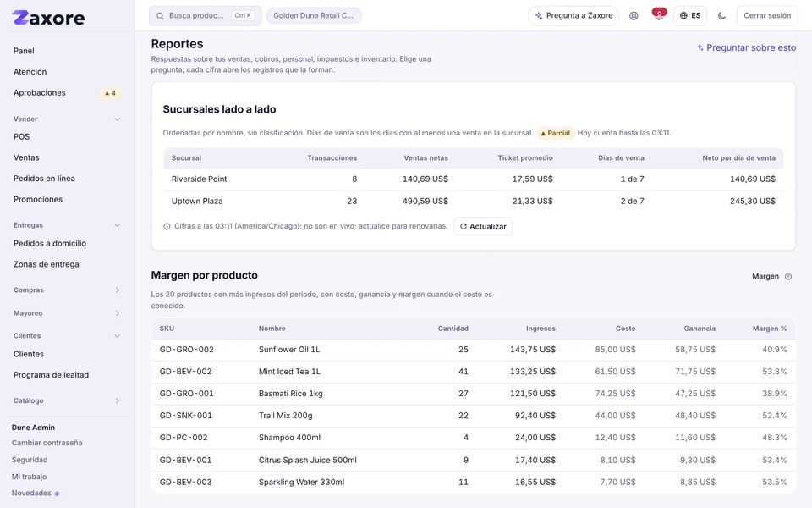Expand the Catálogo sidebar section

click(117, 400)
